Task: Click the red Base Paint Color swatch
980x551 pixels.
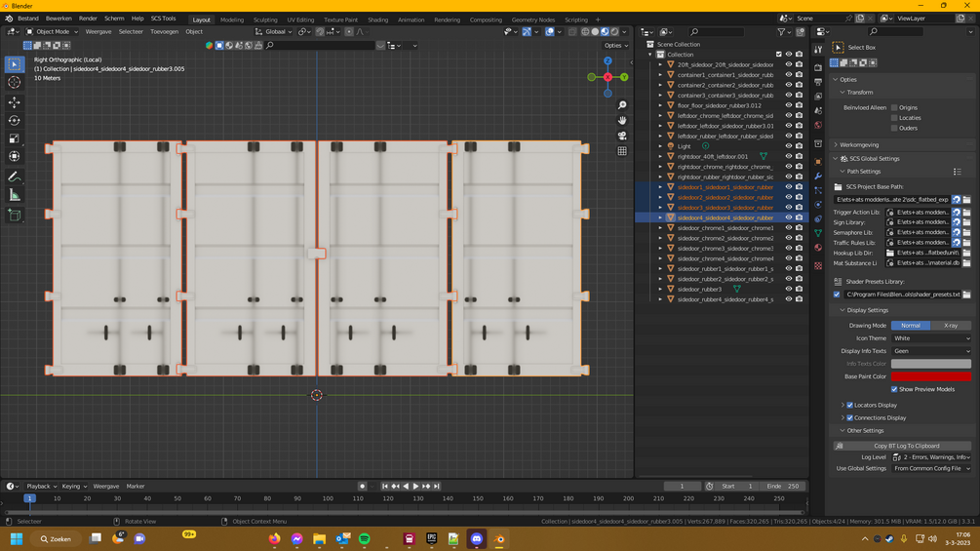Action: (930, 376)
